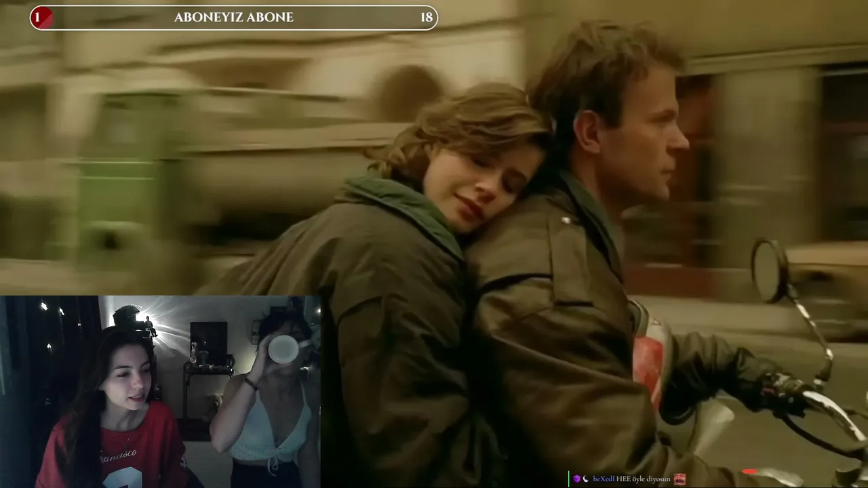The image size is (868, 488).
Task: Click the heXedl username in chat
Action: pyautogui.click(x=604, y=479)
